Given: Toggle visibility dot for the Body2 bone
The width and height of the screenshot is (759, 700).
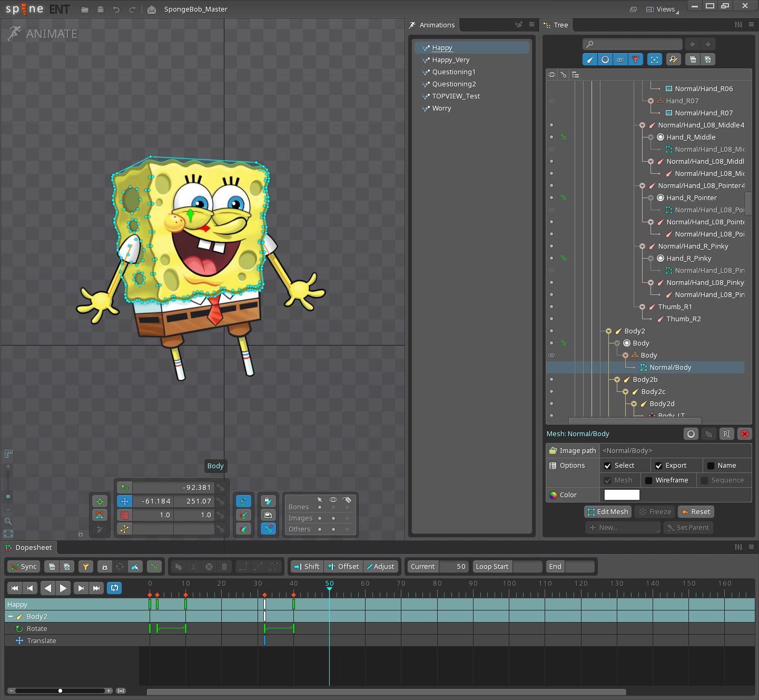Looking at the screenshot, I should (551, 331).
